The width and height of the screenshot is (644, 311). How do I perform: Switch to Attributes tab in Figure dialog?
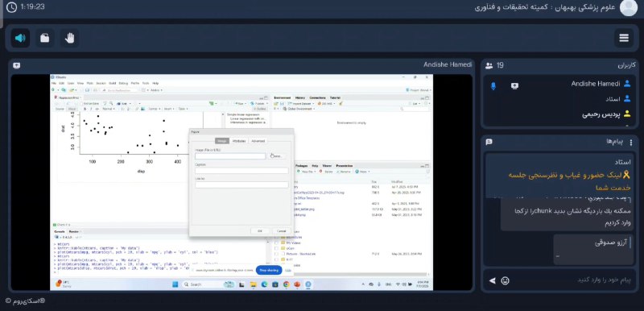[239, 141]
